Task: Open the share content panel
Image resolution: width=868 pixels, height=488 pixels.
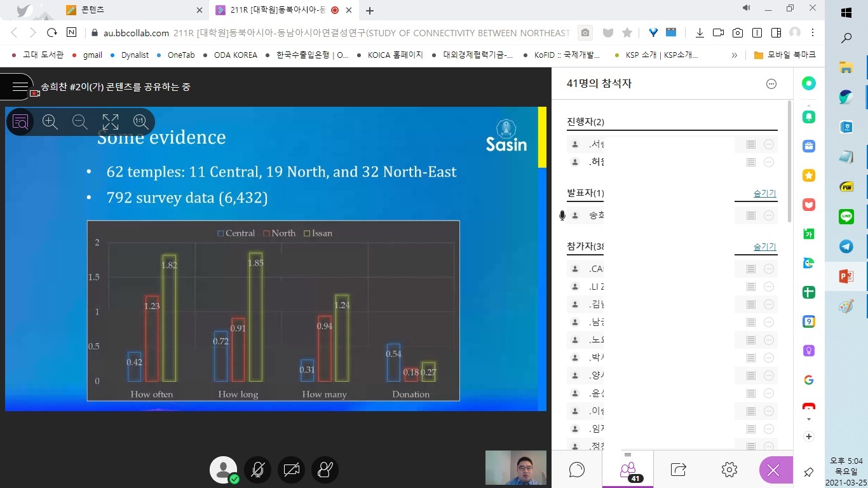Action: pos(678,470)
